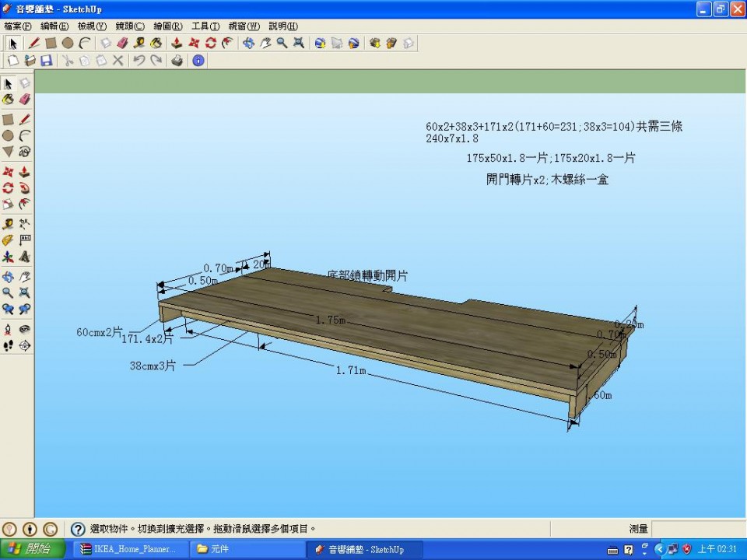Screen dimensions: 747x560
Task: Click the 底部鎖轉動開片 text label in model
Action: [x=367, y=275]
